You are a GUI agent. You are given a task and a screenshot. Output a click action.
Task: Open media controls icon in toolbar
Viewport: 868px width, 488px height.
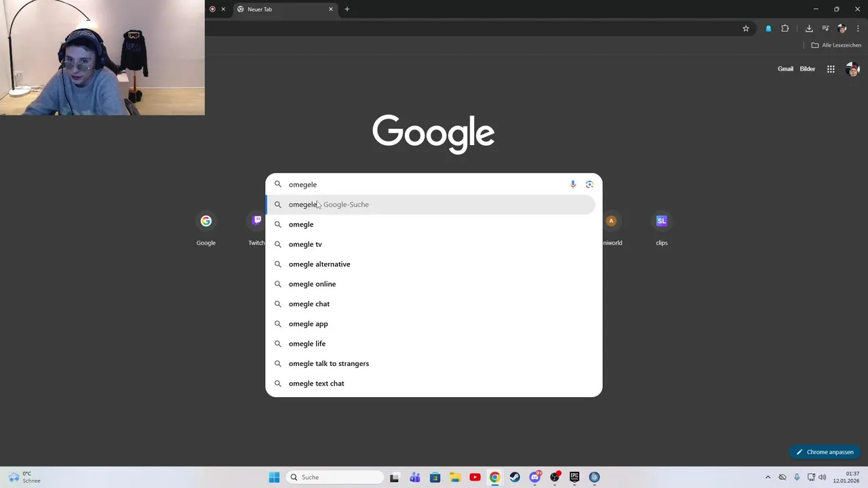825,28
